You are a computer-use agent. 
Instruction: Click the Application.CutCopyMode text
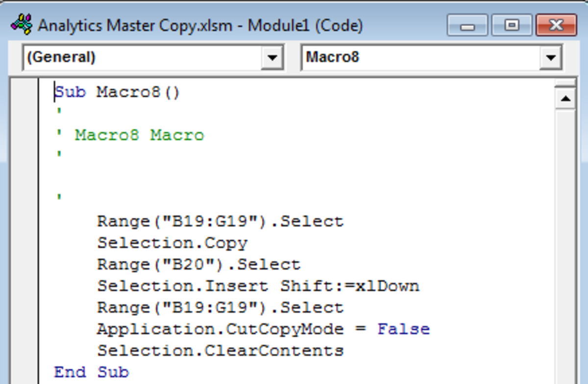pyautogui.click(x=220, y=329)
